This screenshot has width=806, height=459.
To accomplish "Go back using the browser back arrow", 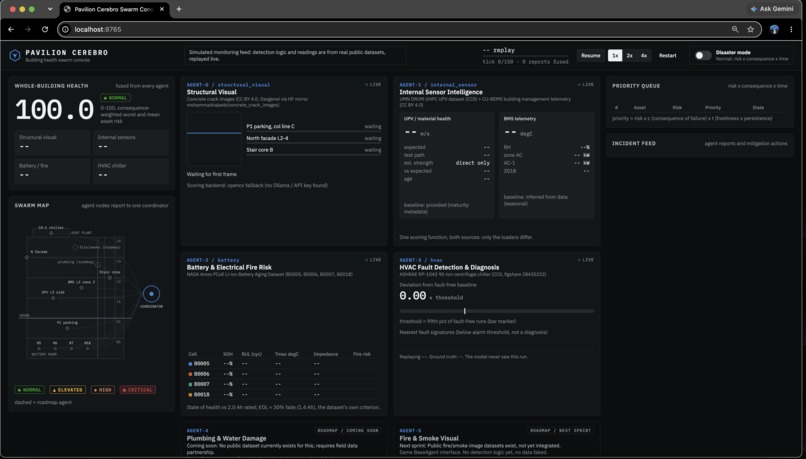I will (x=11, y=29).
